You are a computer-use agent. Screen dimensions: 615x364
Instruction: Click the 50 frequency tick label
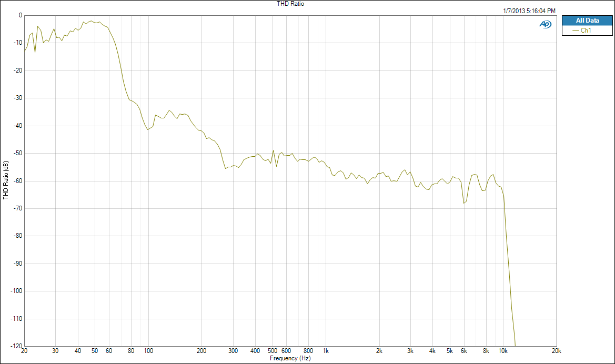pos(95,351)
